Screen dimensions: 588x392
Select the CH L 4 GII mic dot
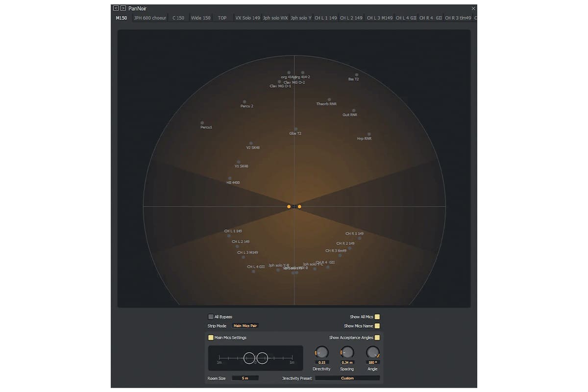click(253, 271)
